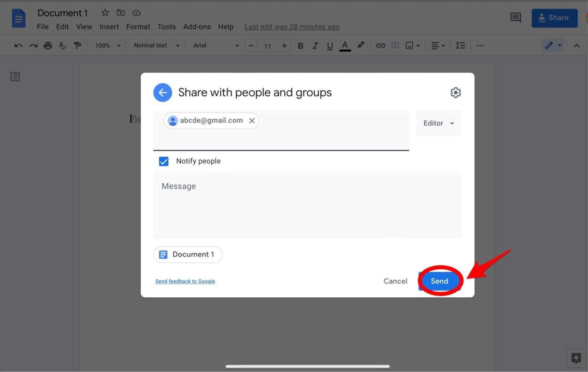Click the Send button
Viewport: 588px width, 372px height.
pos(440,281)
